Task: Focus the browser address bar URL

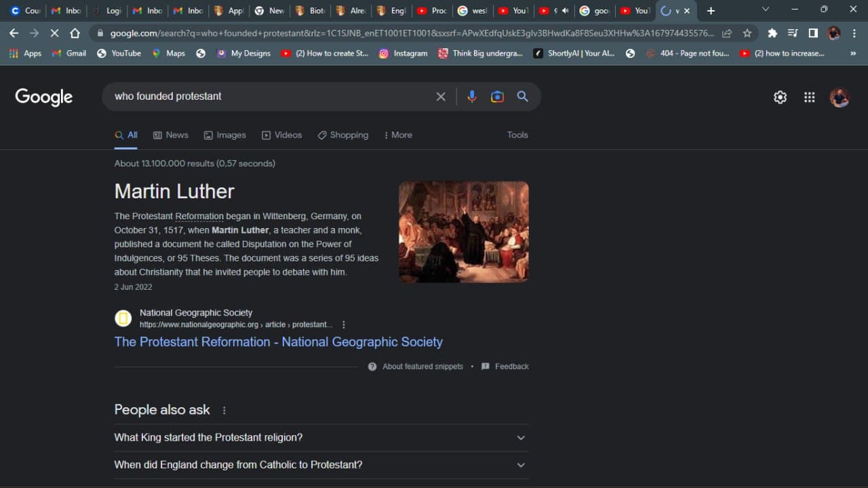Action: (412, 33)
